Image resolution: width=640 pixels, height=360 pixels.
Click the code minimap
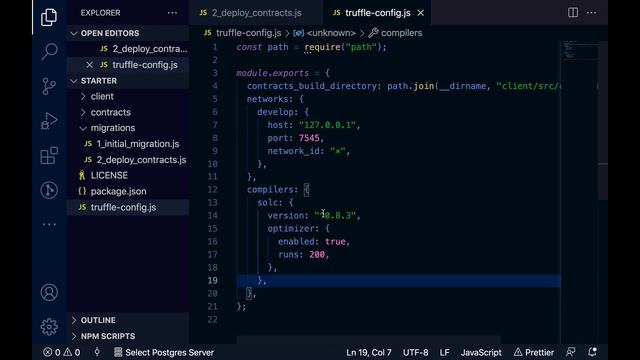580,50
